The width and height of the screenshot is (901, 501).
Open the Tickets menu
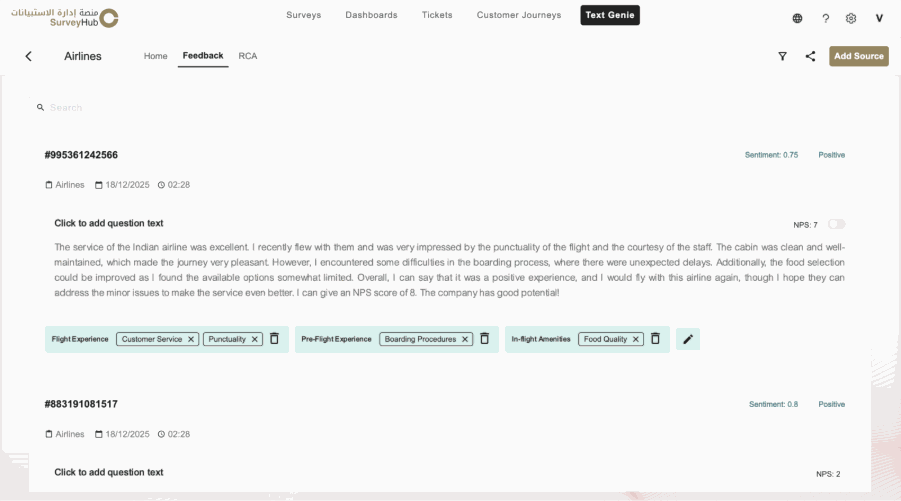click(437, 15)
